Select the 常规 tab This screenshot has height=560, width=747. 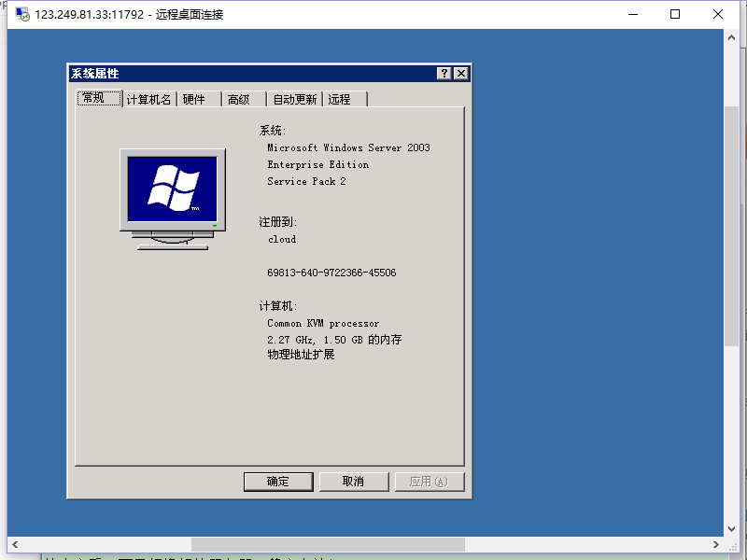[99, 98]
